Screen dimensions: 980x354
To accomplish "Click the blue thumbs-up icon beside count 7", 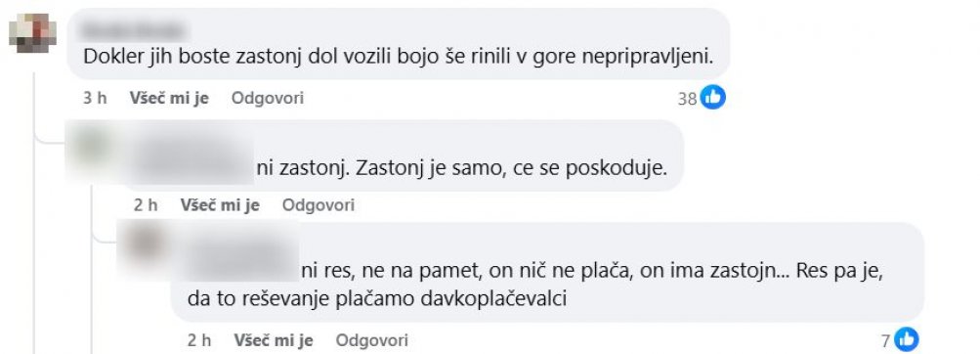I will tap(907, 340).
